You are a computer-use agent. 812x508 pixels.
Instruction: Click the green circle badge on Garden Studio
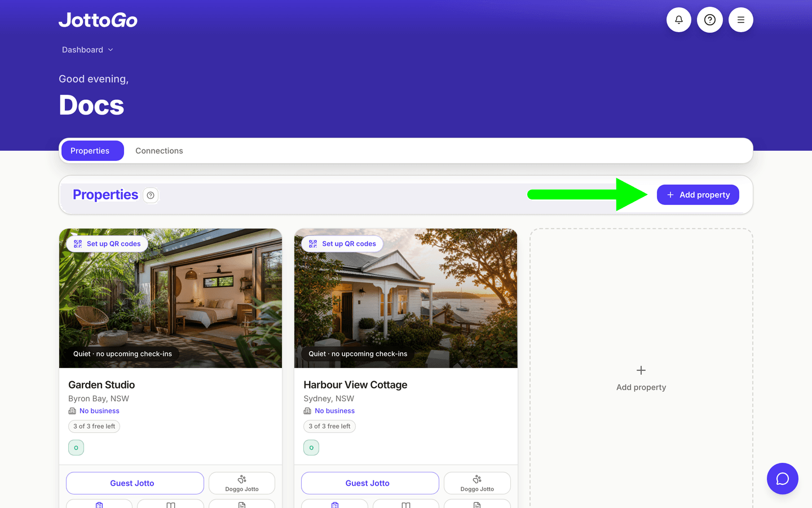(76, 448)
